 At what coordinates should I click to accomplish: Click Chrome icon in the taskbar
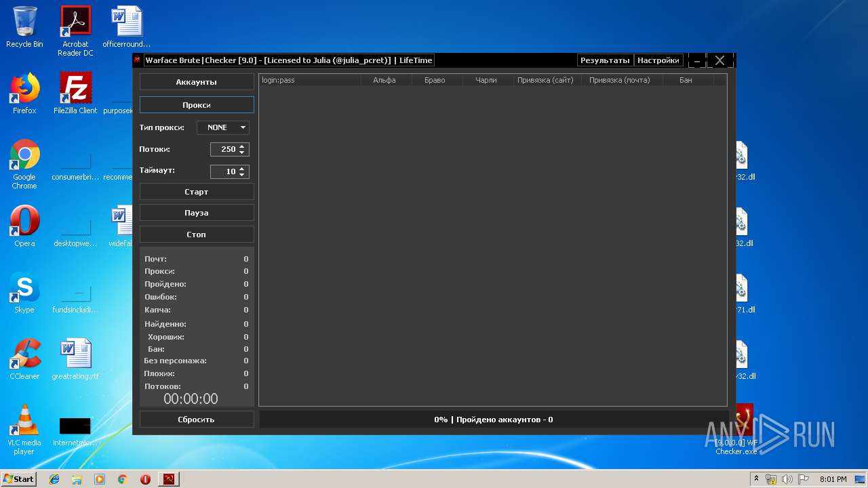pos(122,479)
